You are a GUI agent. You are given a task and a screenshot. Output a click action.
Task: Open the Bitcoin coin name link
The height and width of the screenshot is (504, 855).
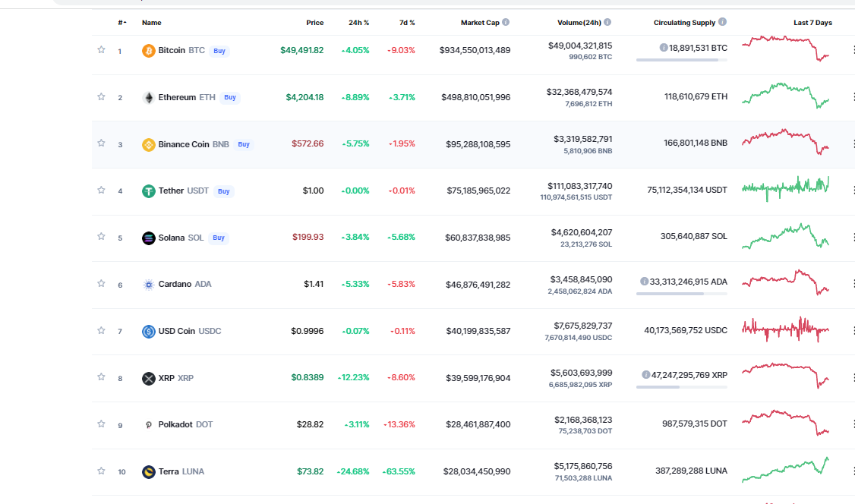tap(172, 50)
